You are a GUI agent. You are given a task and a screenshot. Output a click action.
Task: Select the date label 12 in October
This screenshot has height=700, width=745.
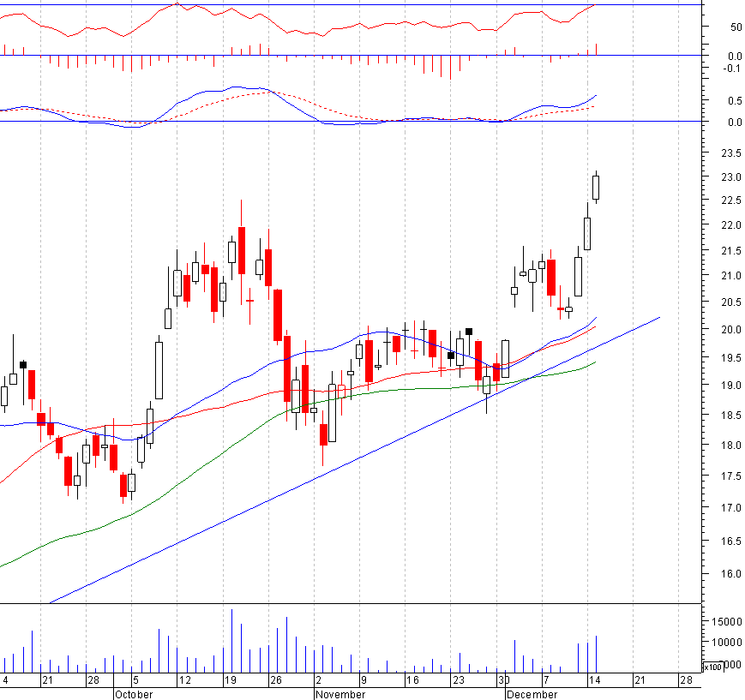(184, 680)
